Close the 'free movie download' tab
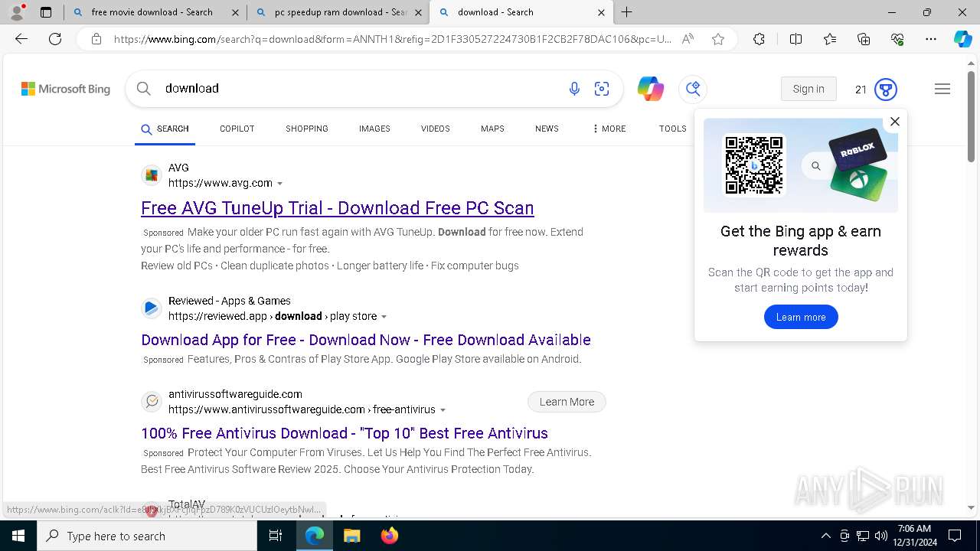980x551 pixels. point(235,12)
